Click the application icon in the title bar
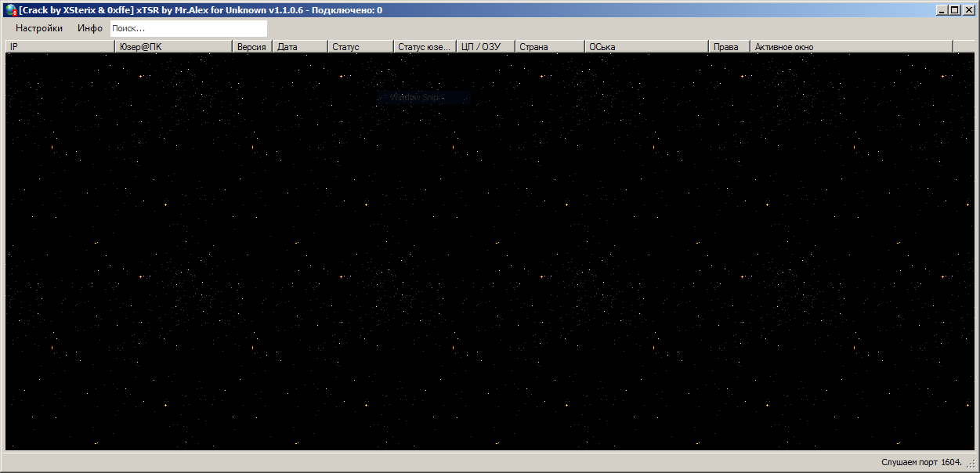Viewport: 980px width, 473px height. 11,10
